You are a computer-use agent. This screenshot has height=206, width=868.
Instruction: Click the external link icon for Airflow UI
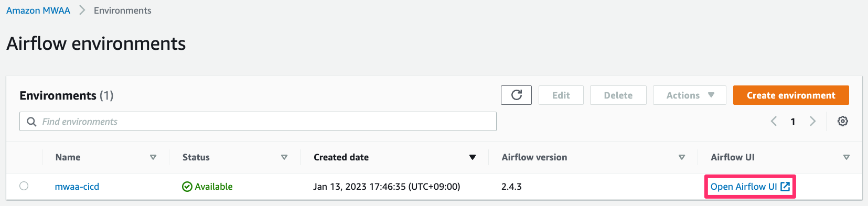(785, 187)
